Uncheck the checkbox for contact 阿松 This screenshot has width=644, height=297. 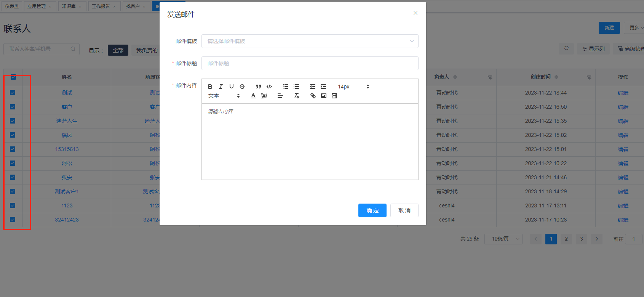click(x=13, y=163)
